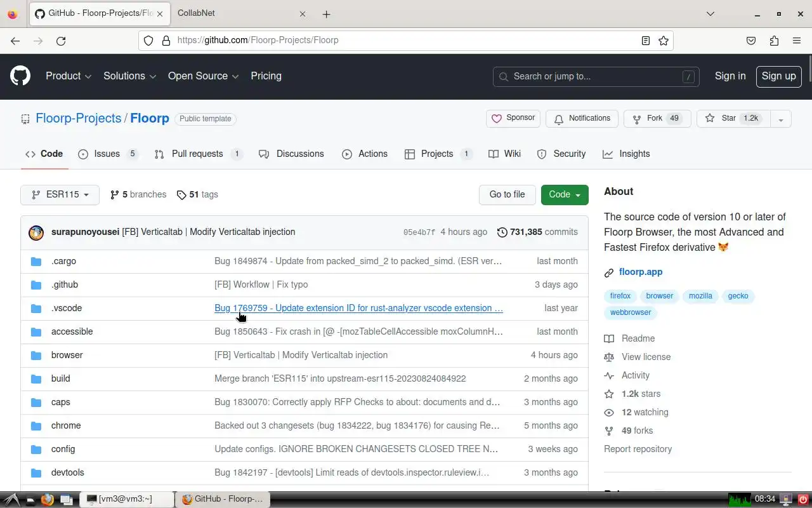Open the Pricing page
812x508 pixels.
click(266, 76)
